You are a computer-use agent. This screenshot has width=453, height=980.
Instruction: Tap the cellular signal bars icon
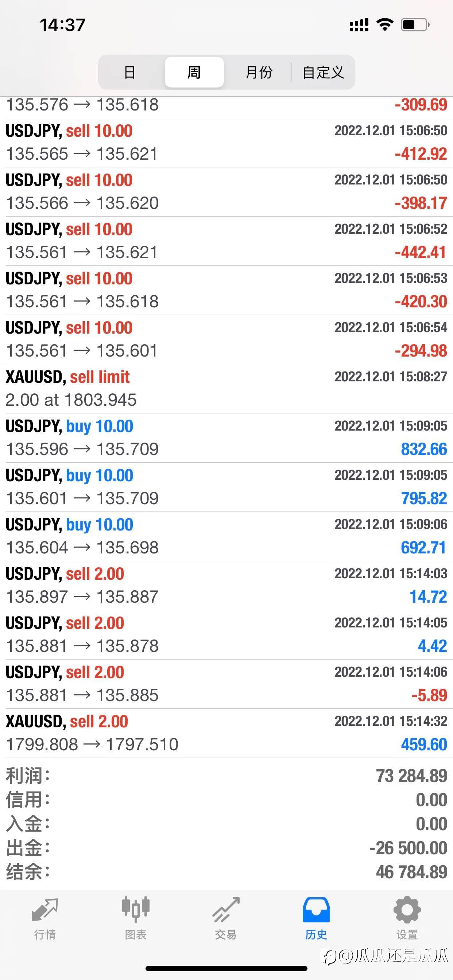(359, 25)
